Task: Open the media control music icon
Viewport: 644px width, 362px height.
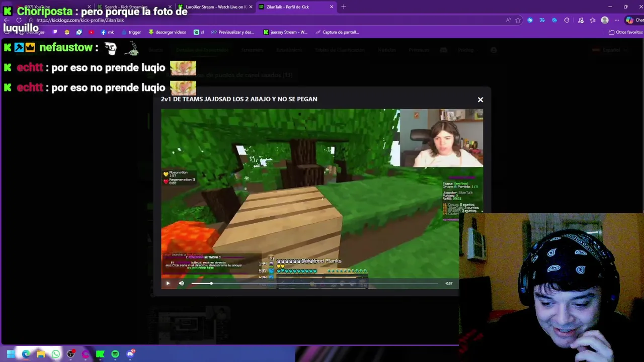Action: coord(581,20)
